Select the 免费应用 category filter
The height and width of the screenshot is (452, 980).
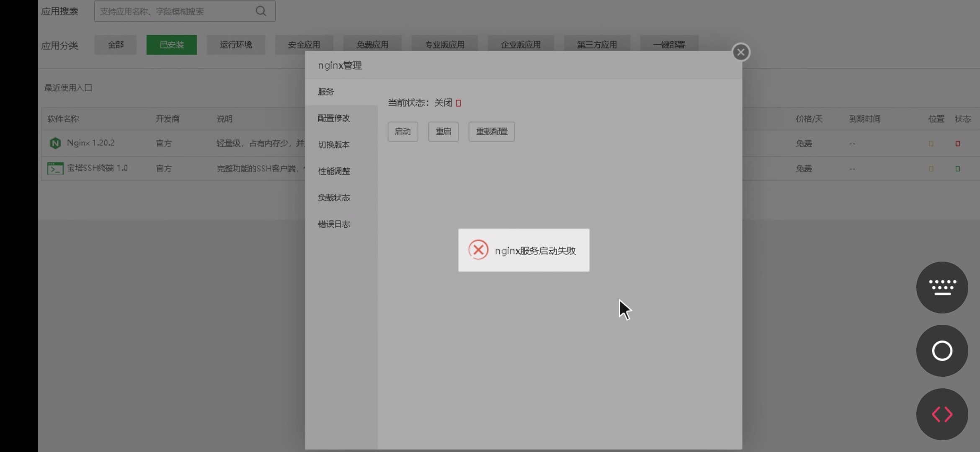click(x=372, y=44)
